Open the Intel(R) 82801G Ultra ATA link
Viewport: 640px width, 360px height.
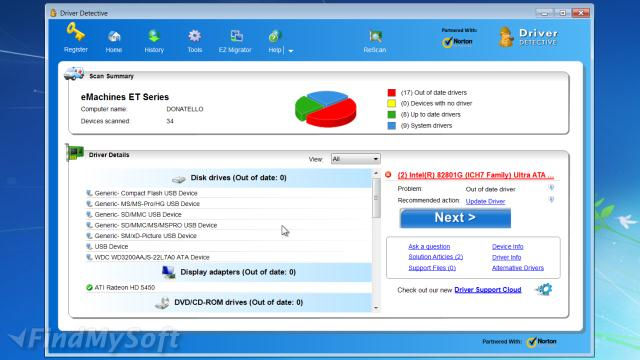click(476, 175)
